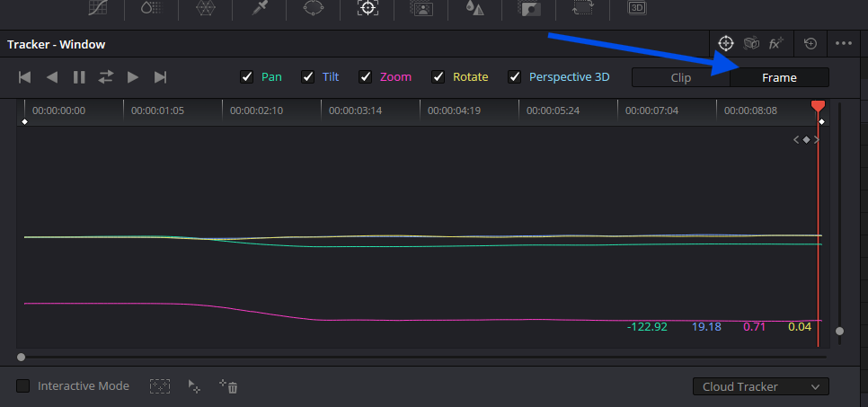868x407 pixels.
Task: Enable Interactive Mode checkbox
Action: (22, 386)
